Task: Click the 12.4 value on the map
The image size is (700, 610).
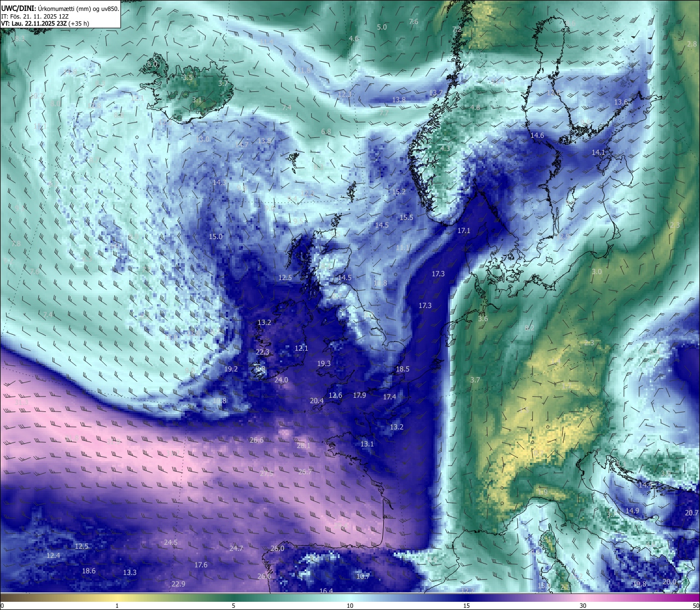Action: (53, 555)
